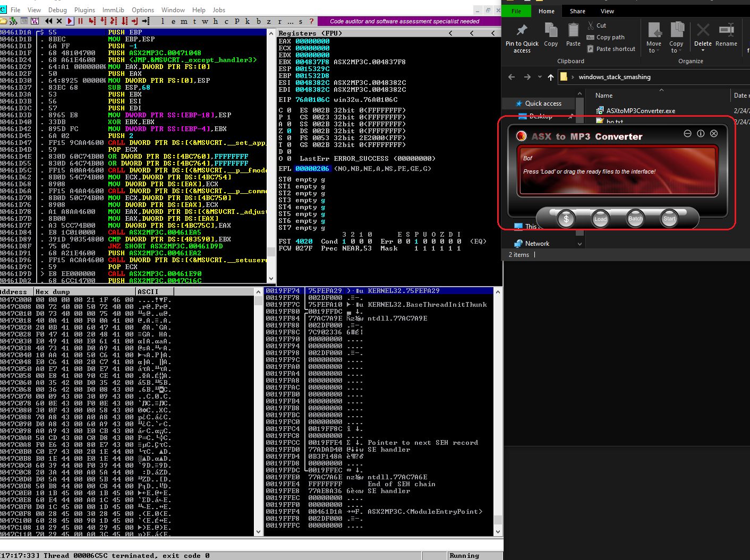Open the Plugins menu
The height and width of the screenshot is (560, 750).
(84, 10)
